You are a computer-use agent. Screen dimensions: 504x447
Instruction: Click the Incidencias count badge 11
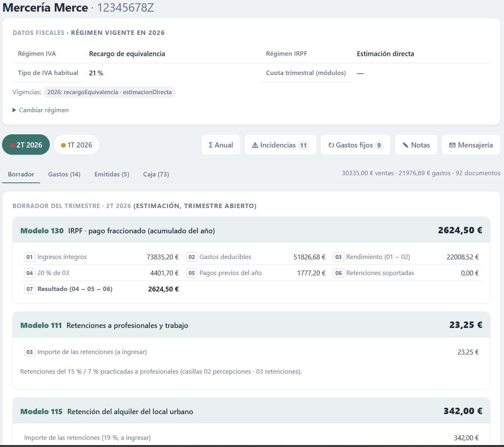pyautogui.click(x=303, y=145)
